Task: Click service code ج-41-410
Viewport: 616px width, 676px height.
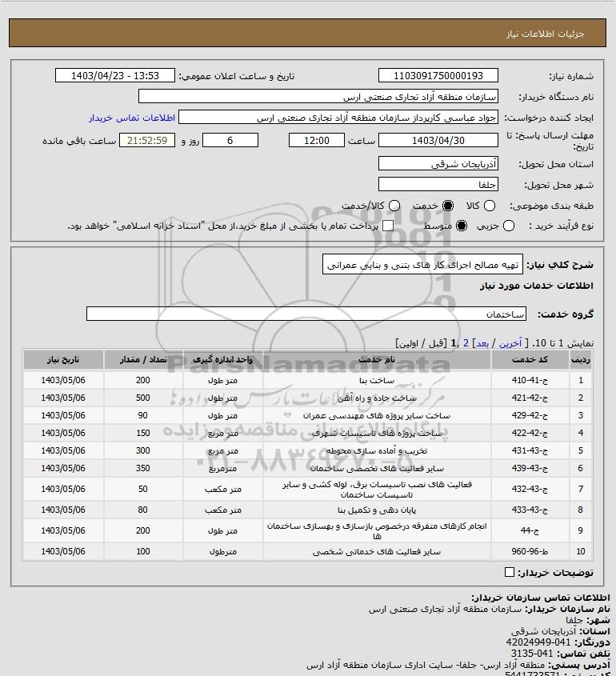Action: point(530,380)
